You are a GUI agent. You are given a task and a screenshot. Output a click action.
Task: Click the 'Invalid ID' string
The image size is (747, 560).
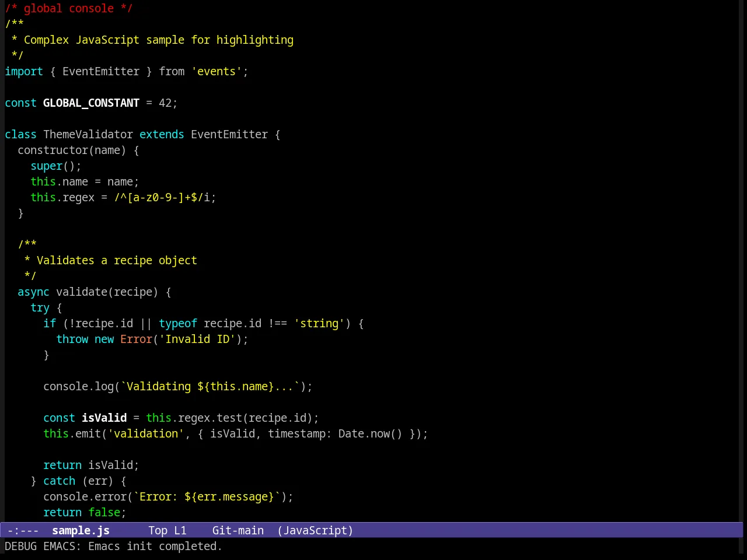tap(197, 339)
